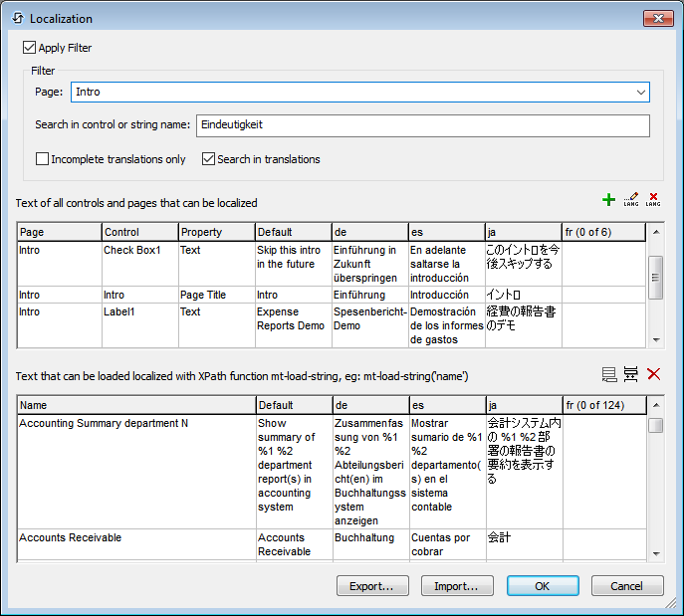Screen dimensions: 684x616
Task: Toggle Search in translations checkbox
Action: pyautogui.click(x=209, y=158)
